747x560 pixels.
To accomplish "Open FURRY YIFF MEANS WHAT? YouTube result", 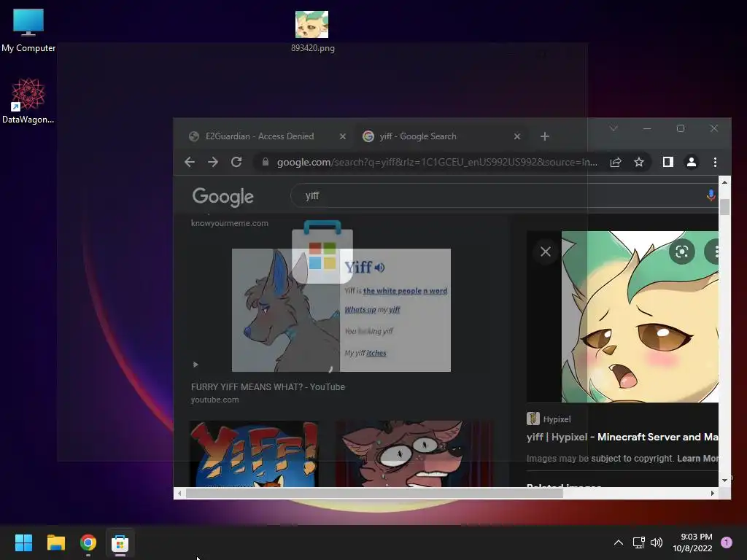I will coord(268,387).
